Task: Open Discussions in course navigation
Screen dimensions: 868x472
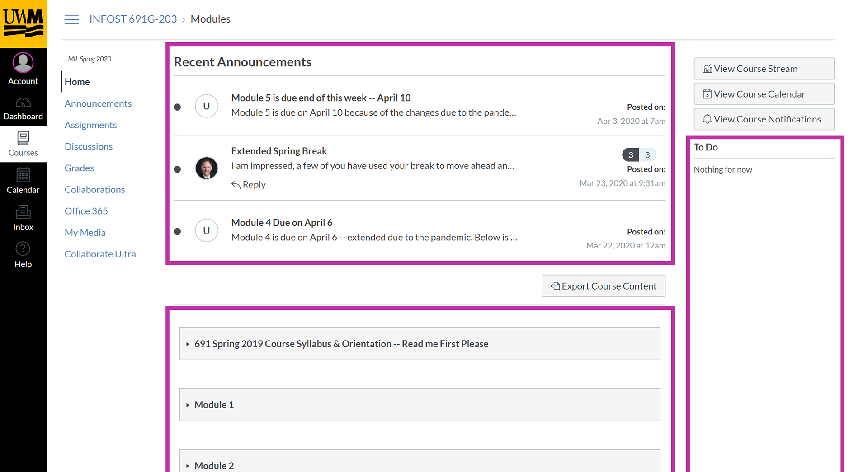Action: point(89,146)
